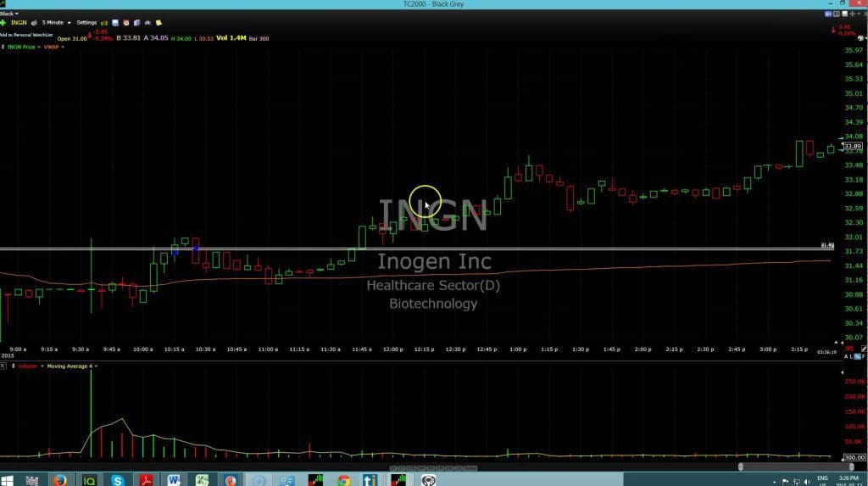Click the left handle of time zoom slider
The image size is (868, 486).
741,467
